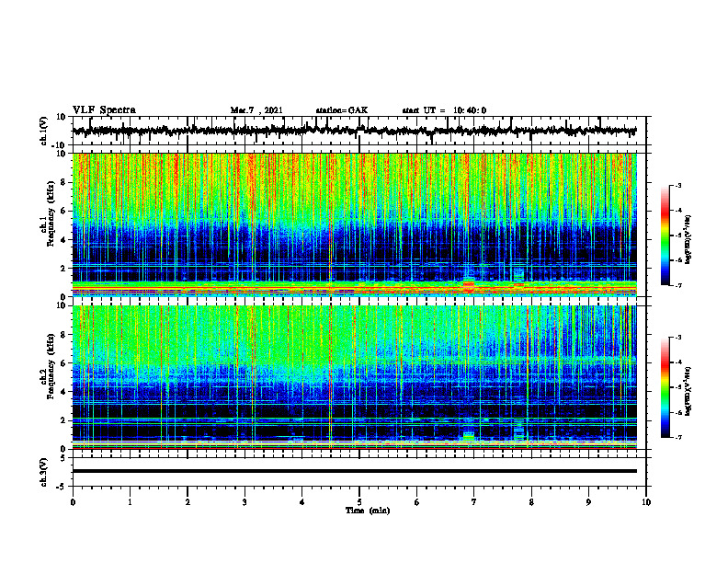Click the ch.2 color bar log(PSD) label
The image size is (728, 563).
pos(688,390)
